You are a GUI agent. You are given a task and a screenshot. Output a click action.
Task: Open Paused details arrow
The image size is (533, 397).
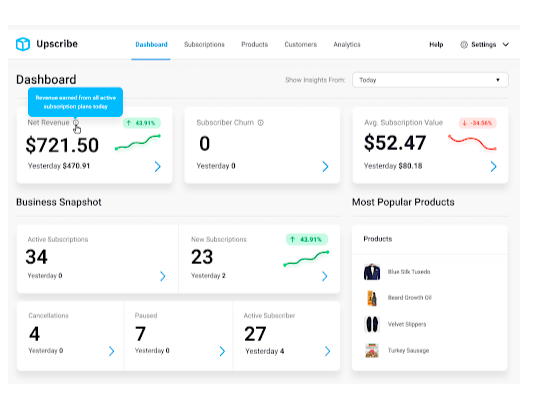tap(222, 351)
